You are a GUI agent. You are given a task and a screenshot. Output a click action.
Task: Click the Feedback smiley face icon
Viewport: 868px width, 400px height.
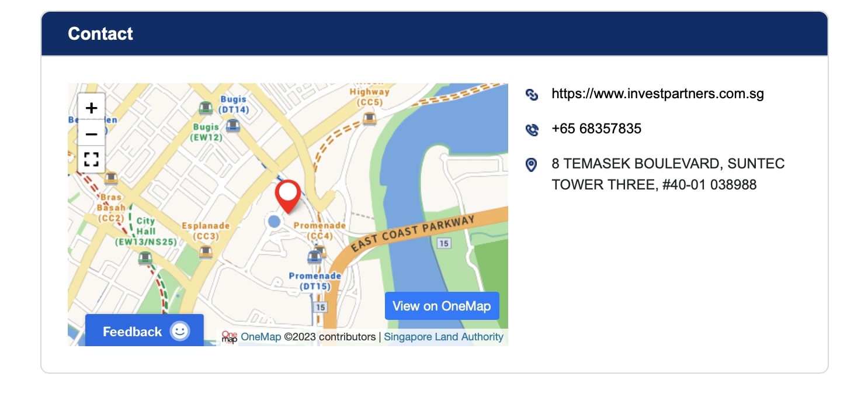coord(180,331)
